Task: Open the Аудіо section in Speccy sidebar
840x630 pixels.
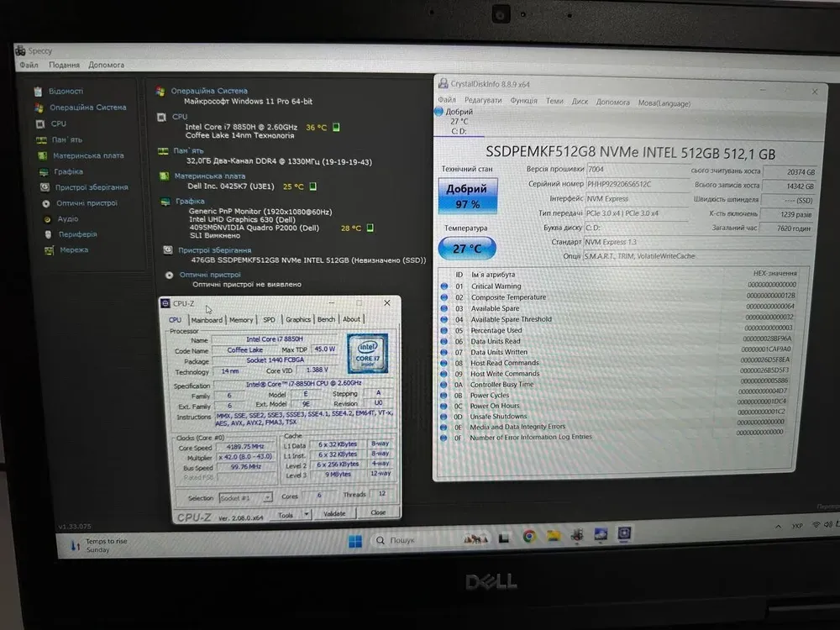Action: 46,218
